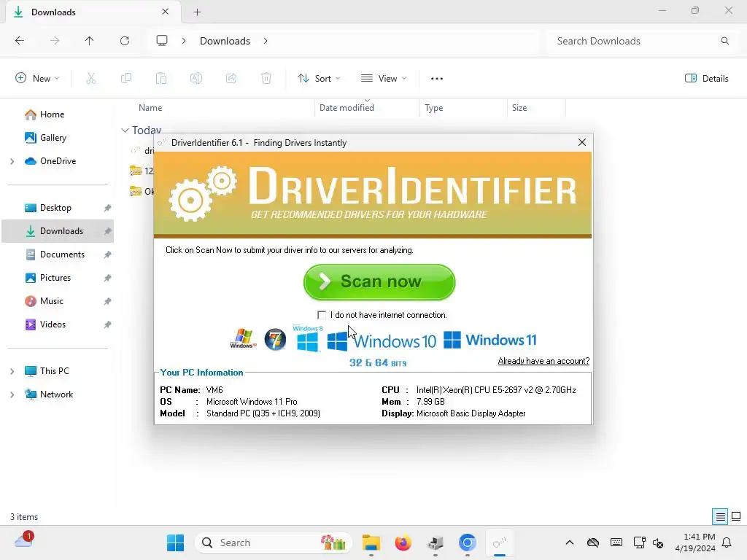This screenshot has height=560, width=747.
Task: Select the Downloads tab
Action: 93,12
